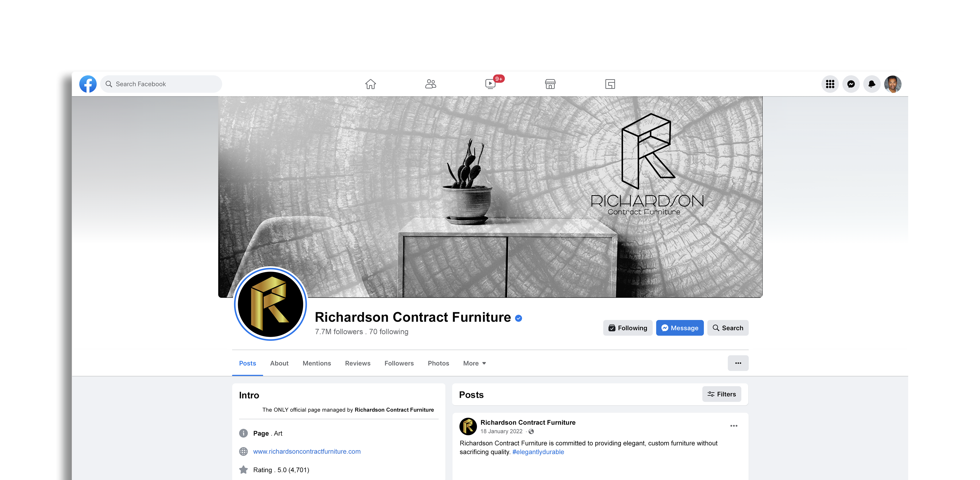980x480 pixels.
Task: Click the website globe icon in Intro
Action: (x=243, y=451)
